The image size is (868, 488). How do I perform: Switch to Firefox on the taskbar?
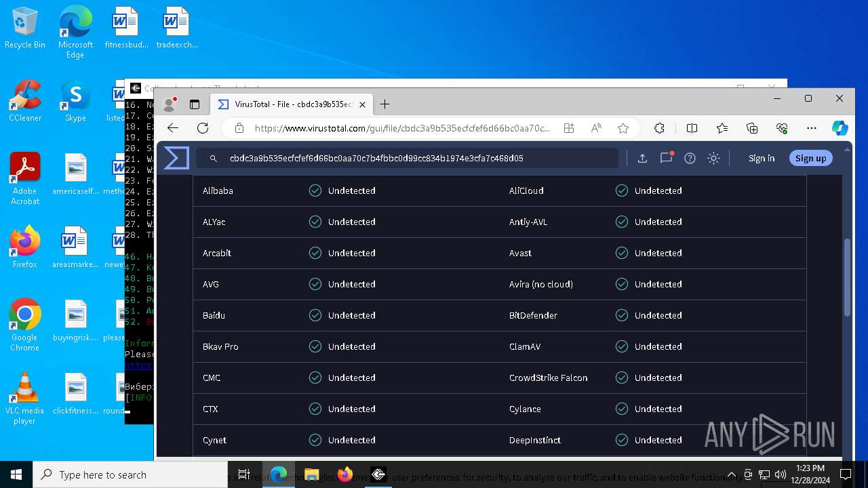pos(345,474)
